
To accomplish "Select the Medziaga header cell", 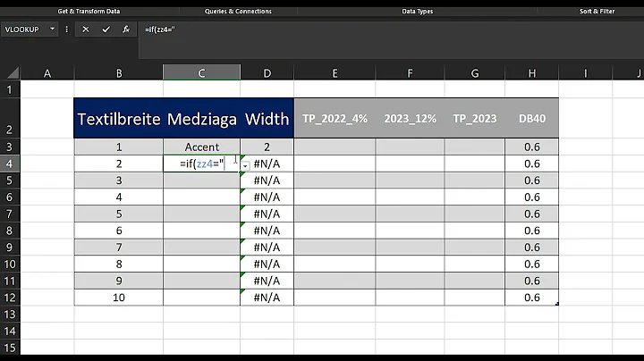I will pos(201,118).
